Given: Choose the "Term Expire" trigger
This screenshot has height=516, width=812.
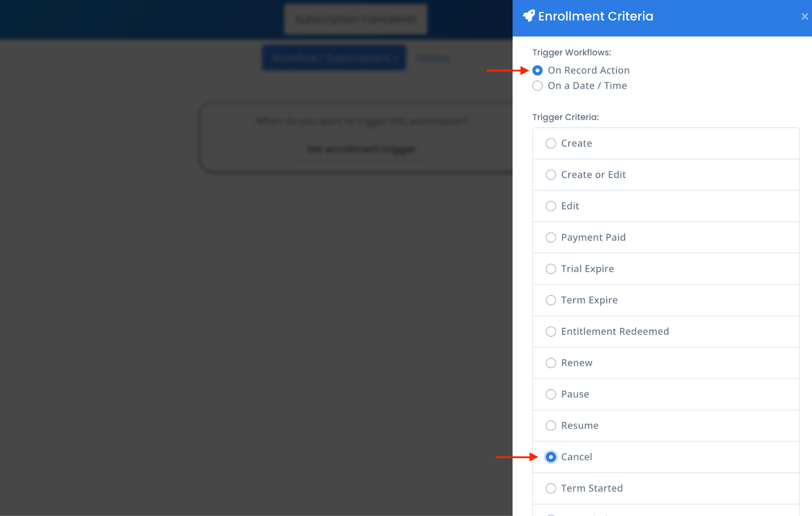Looking at the screenshot, I should [x=551, y=300].
